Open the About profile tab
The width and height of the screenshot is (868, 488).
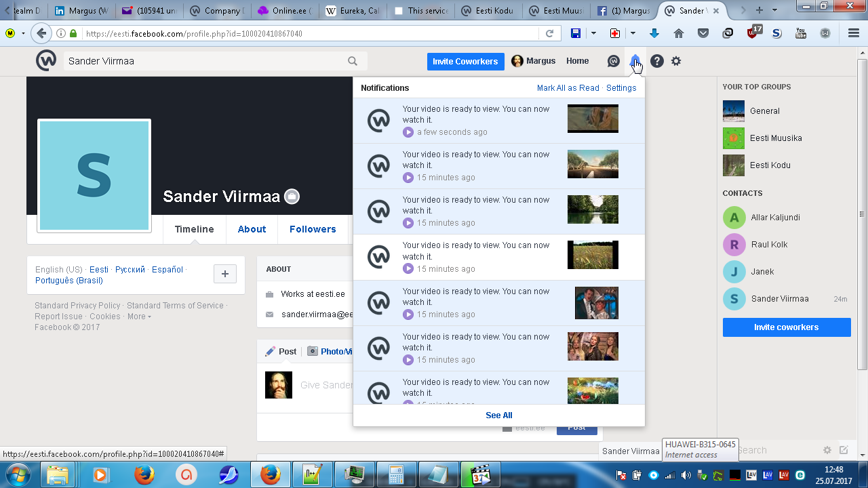pyautogui.click(x=252, y=229)
